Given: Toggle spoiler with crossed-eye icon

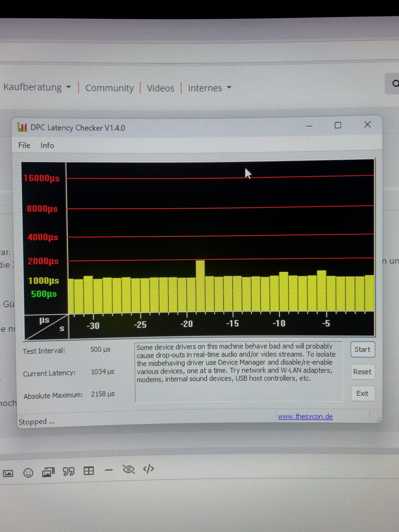Looking at the screenshot, I should (129, 469).
